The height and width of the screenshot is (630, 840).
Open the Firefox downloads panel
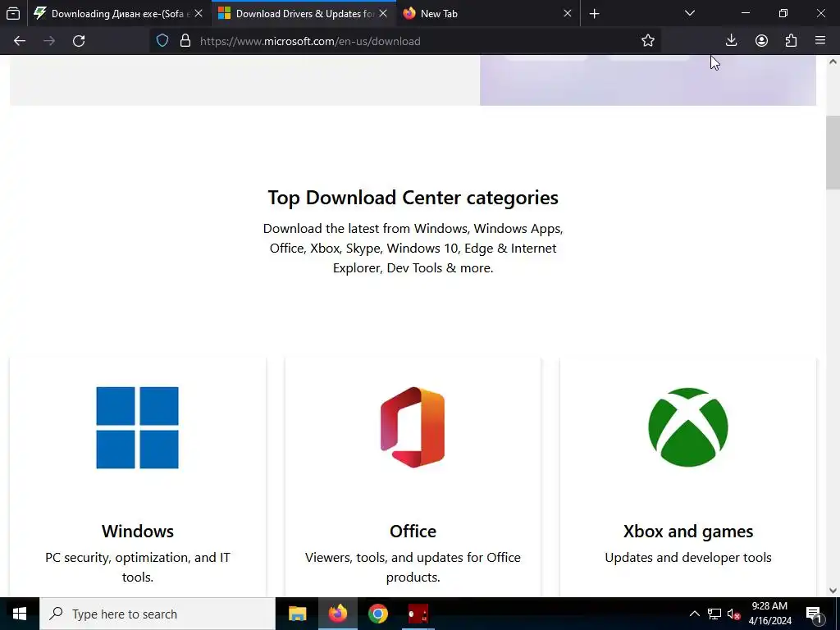point(731,41)
